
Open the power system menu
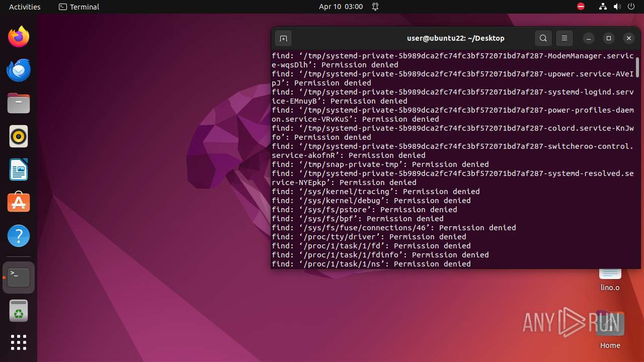coord(631,7)
